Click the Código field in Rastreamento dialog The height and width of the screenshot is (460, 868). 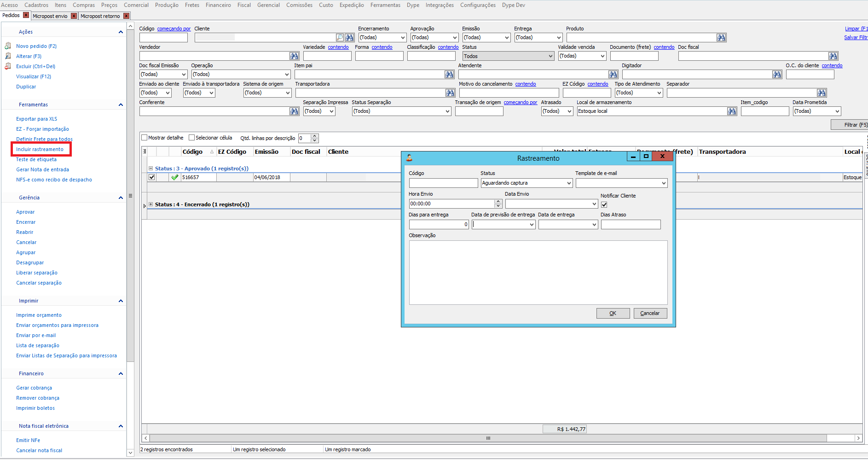click(443, 183)
